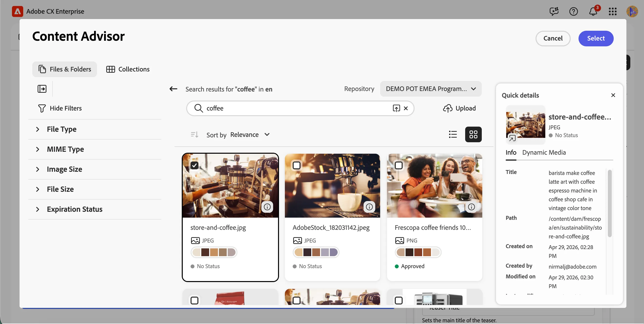Show info for Frescopa coffee friends image

pos(471,207)
